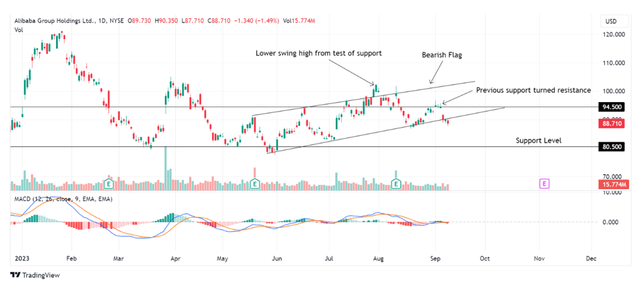This screenshot has height=288, width=644.
Task: Click the Dec label on time axis
Action: pyautogui.click(x=591, y=259)
